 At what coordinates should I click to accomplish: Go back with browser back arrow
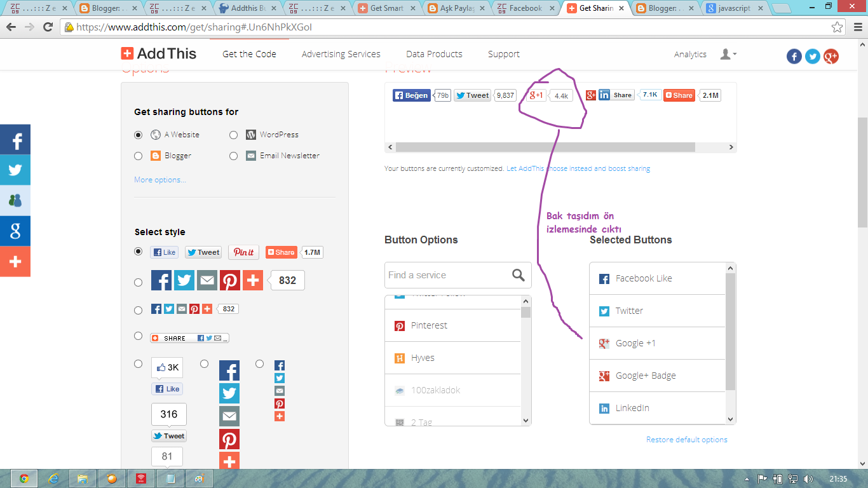click(11, 27)
